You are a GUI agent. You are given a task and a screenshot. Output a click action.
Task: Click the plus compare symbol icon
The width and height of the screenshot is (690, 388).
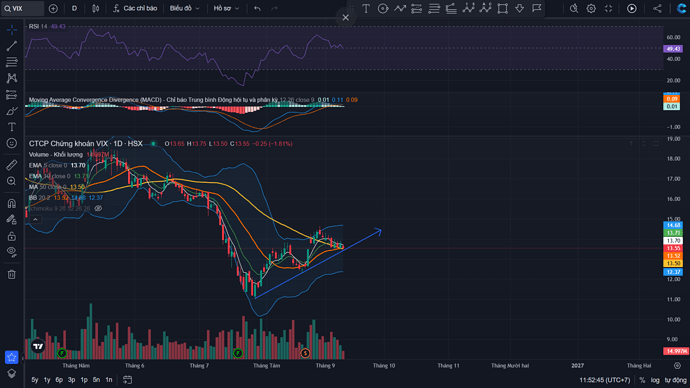pyautogui.click(x=53, y=8)
